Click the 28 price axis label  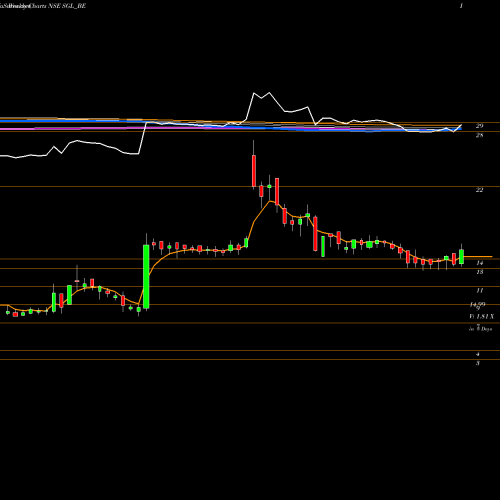[x=479, y=135]
